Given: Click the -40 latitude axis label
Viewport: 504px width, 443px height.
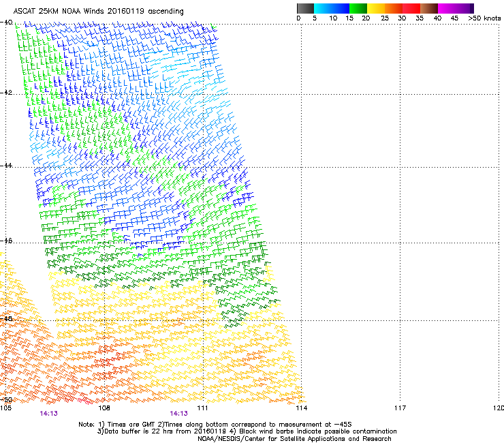Looking at the screenshot, I should (6, 22).
